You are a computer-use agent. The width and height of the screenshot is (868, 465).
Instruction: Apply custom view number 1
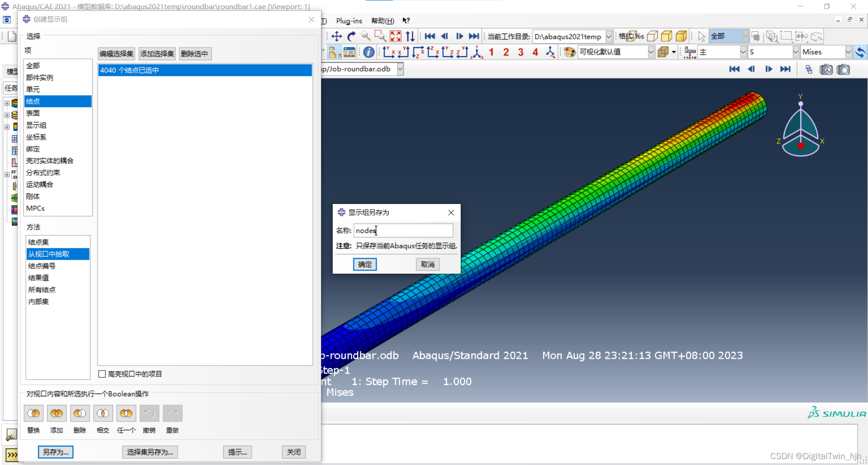click(x=491, y=52)
